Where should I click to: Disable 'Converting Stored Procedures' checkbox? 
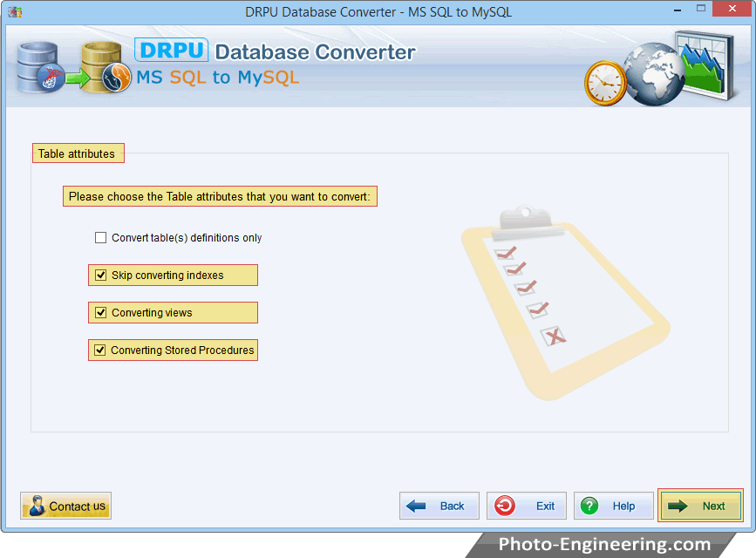pos(99,350)
